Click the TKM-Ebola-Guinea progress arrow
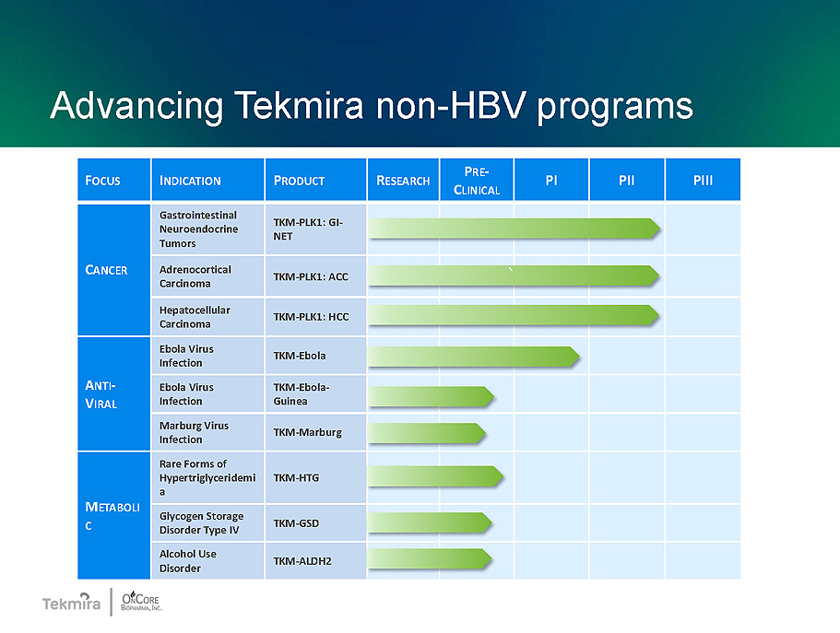Viewport: 840px width, 633px height. point(431,397)
